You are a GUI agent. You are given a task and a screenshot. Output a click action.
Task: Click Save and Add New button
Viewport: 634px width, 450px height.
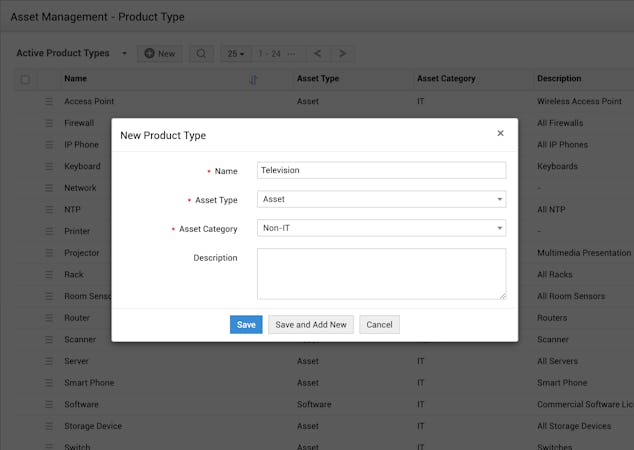click(x=311, y=324)
